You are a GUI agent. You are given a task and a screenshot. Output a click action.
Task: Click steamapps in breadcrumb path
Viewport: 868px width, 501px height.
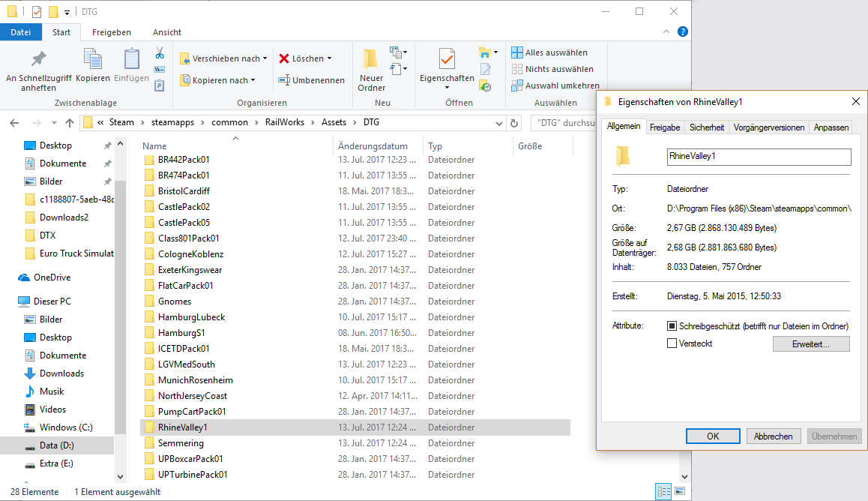point(172,122)
